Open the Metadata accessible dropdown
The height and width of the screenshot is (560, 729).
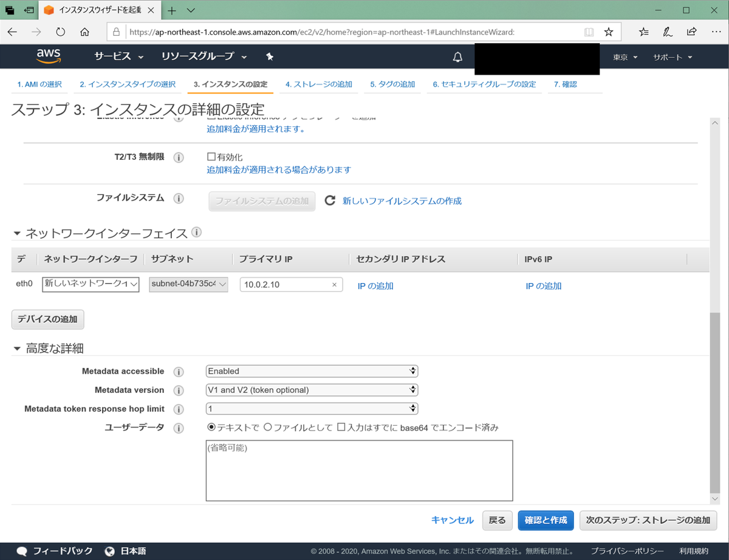click(x=312, y=370)
